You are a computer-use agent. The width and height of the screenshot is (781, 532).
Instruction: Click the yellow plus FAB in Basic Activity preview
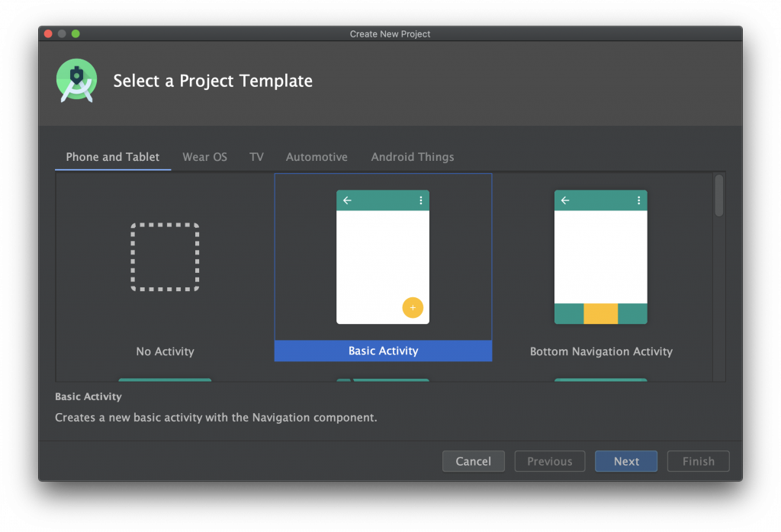(x=413, y=308)
